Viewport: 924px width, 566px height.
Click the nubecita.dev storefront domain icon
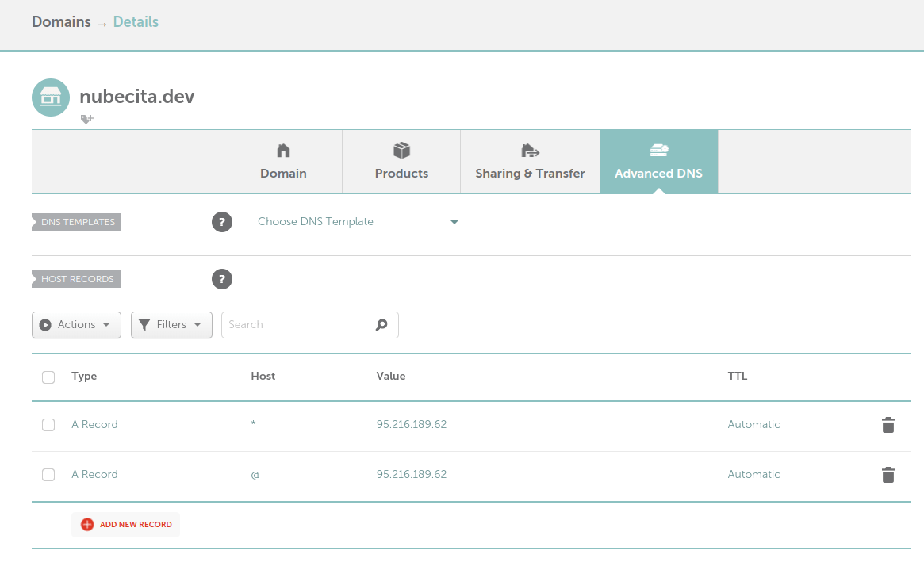51,98
